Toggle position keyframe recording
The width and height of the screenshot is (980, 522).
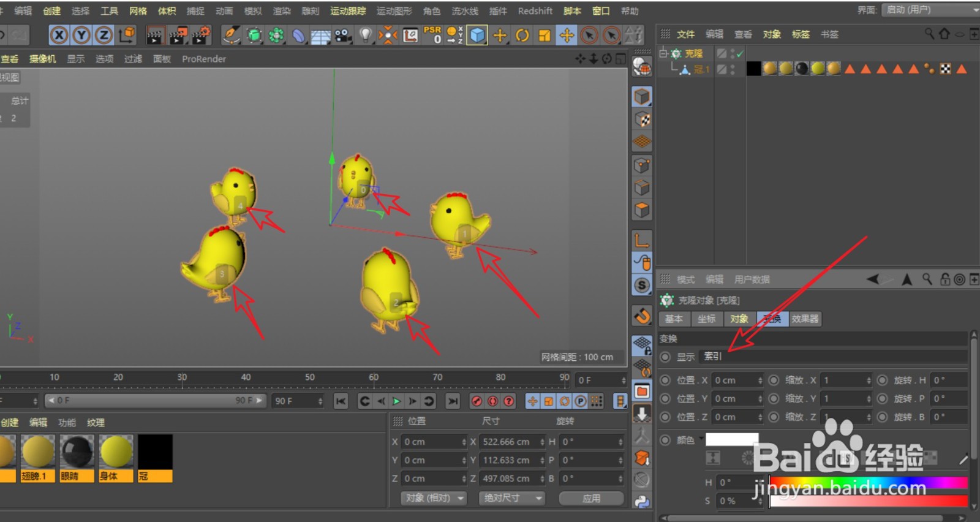click(532, 401)
